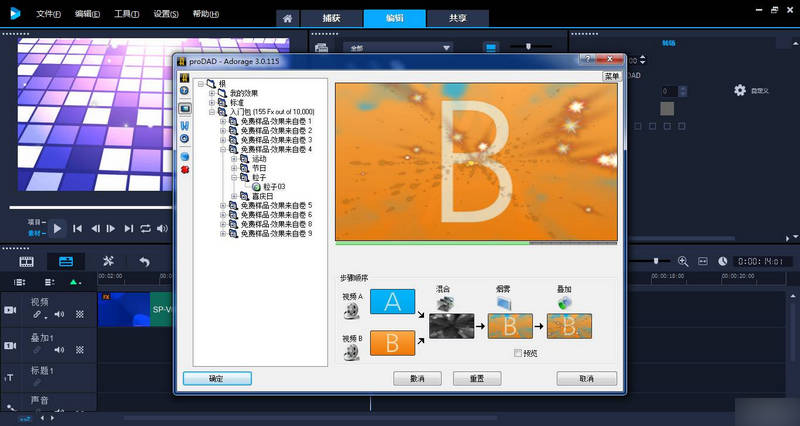This screenshot has width=800, height=426.
Task: Switch to the 捕获 tab
Action: coord(332,18)
